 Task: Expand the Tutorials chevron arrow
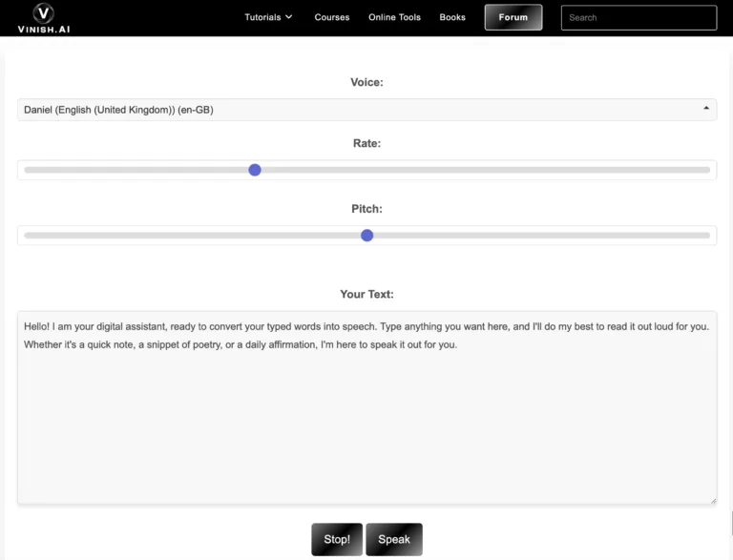289,17
